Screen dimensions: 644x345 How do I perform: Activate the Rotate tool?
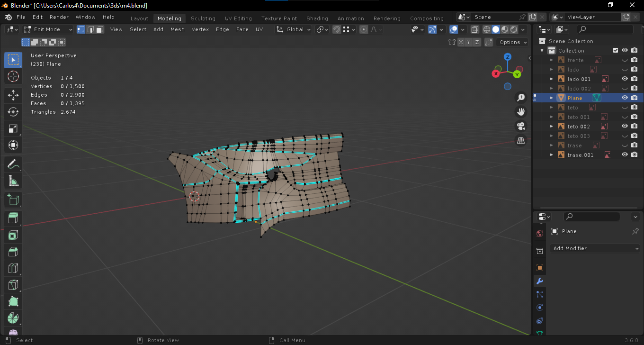point(13,112)
